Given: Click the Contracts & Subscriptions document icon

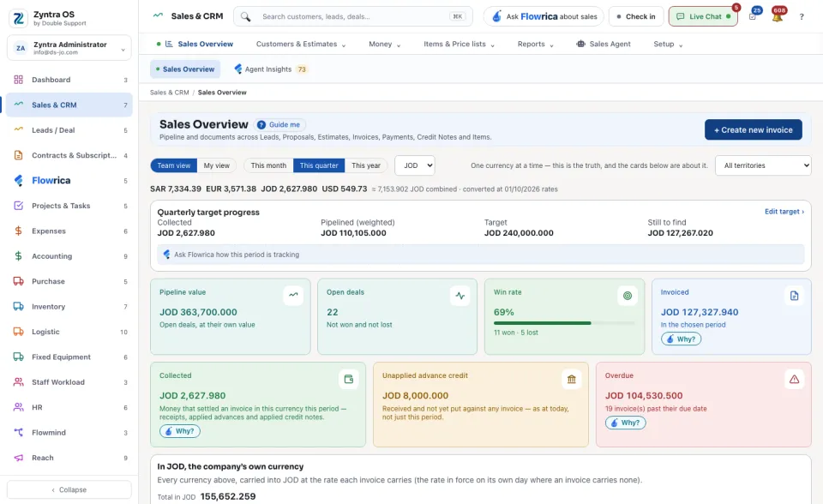Looking at the screenshot, I should click(x=18, y=155).
